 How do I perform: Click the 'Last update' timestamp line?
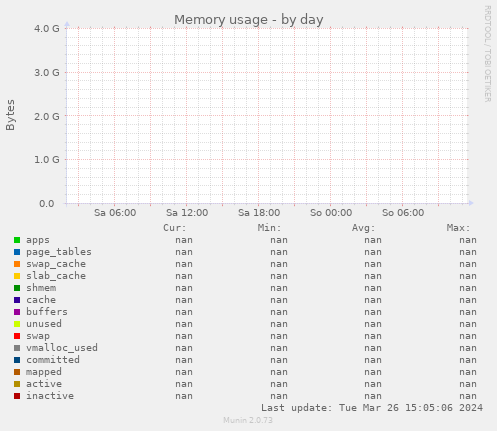click(372, 408)
